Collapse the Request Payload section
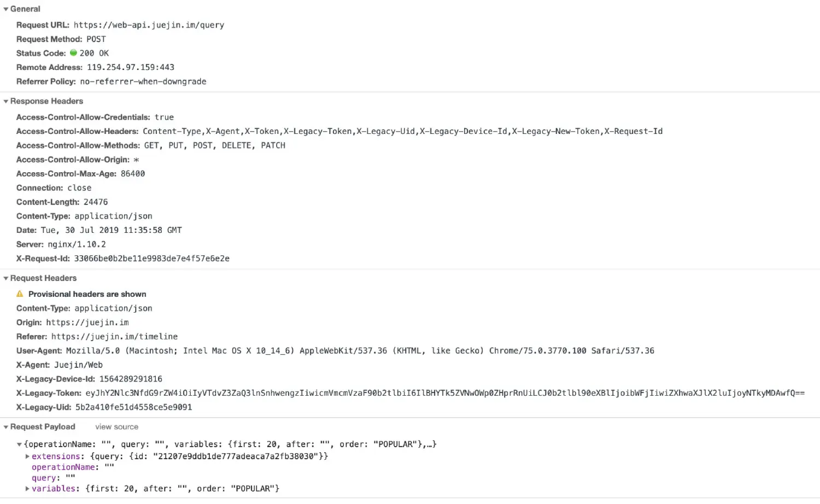The width and height of the screenshot is (820, 504). [6, 427]
